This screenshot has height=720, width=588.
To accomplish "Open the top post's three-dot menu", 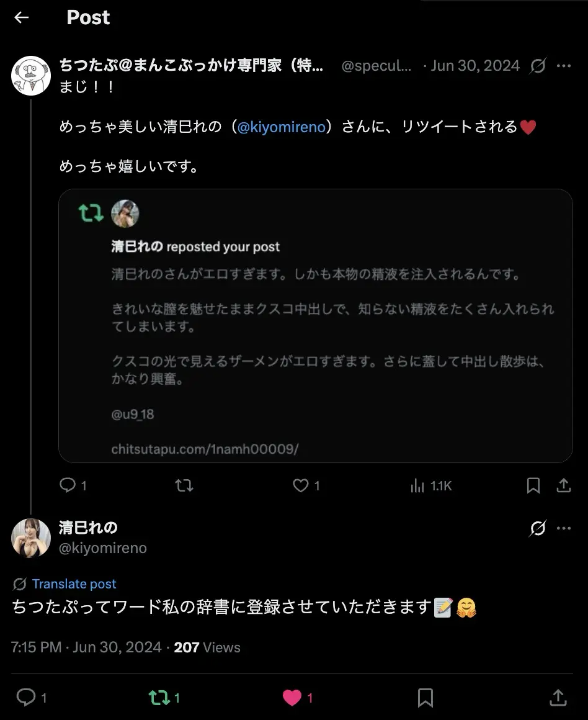I will tap(564, 66).
